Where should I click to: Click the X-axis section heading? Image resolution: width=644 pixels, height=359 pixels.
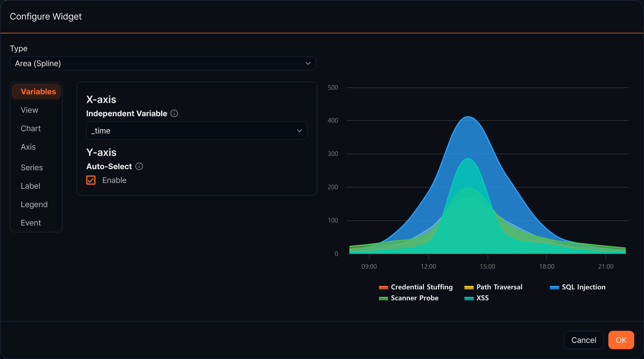(x=101, y=99)
